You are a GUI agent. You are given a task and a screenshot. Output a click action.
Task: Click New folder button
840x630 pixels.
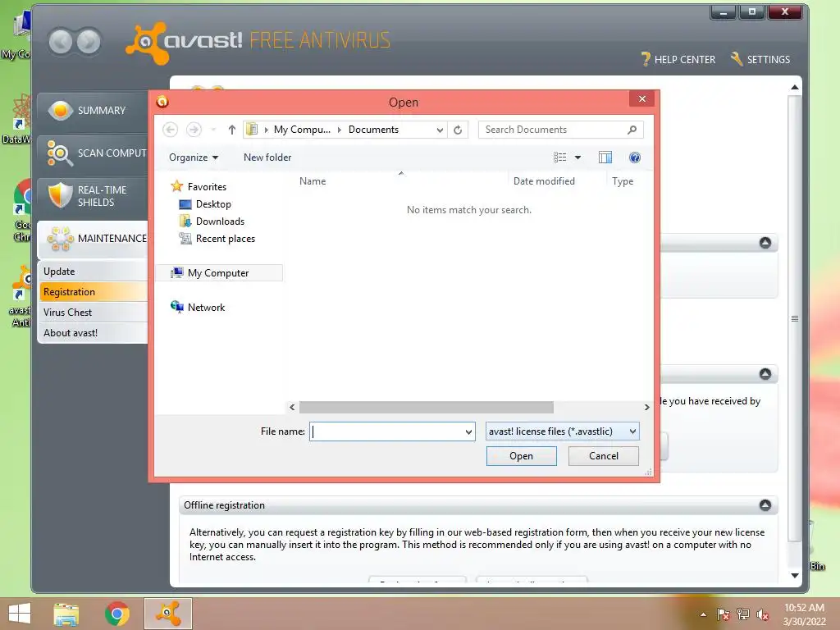click(x=268, y=157)
